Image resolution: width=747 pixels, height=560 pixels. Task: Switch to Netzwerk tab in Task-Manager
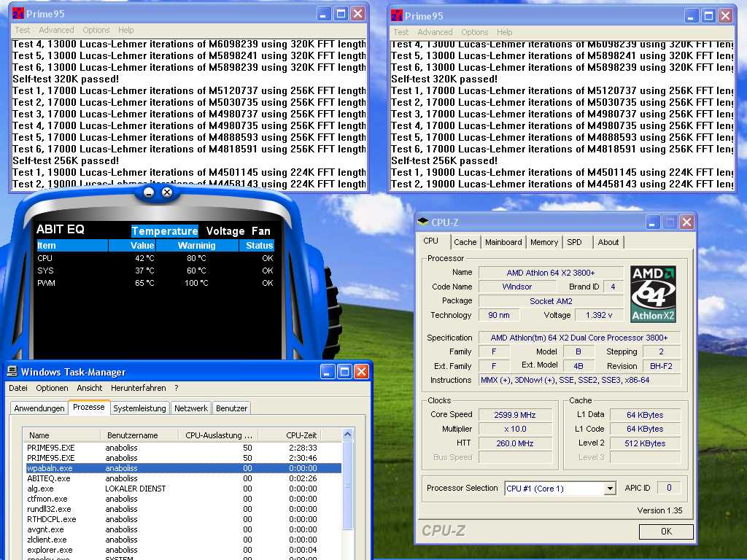(x=191, y=408)
